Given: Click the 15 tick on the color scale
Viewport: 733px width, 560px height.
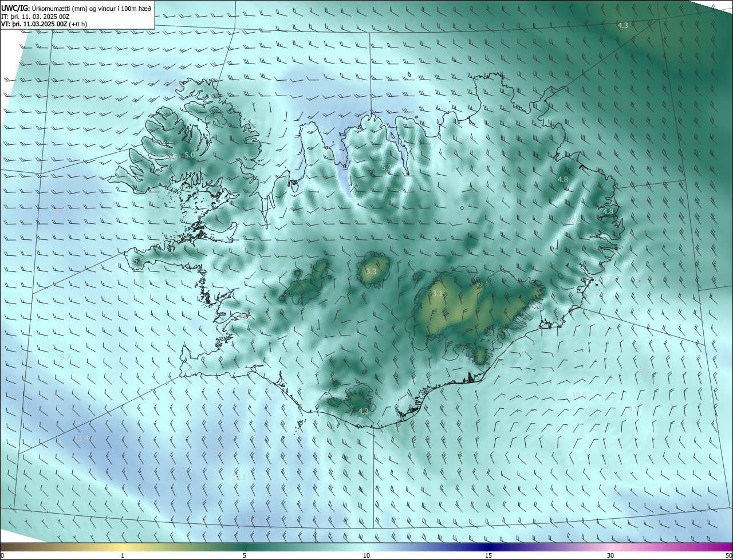Looking at the screenshot, I should 488,555.
